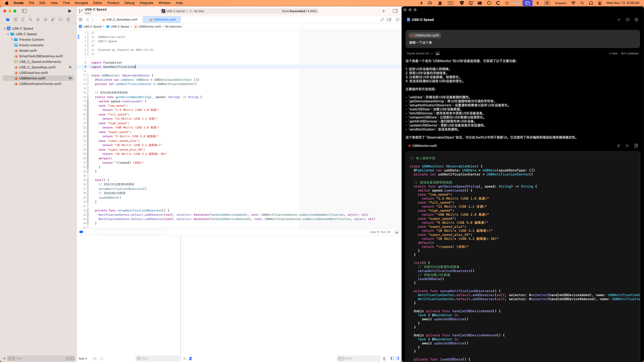The image size is (644, 362).
Task: Delete console output with the trash icon
Action: 384,358
